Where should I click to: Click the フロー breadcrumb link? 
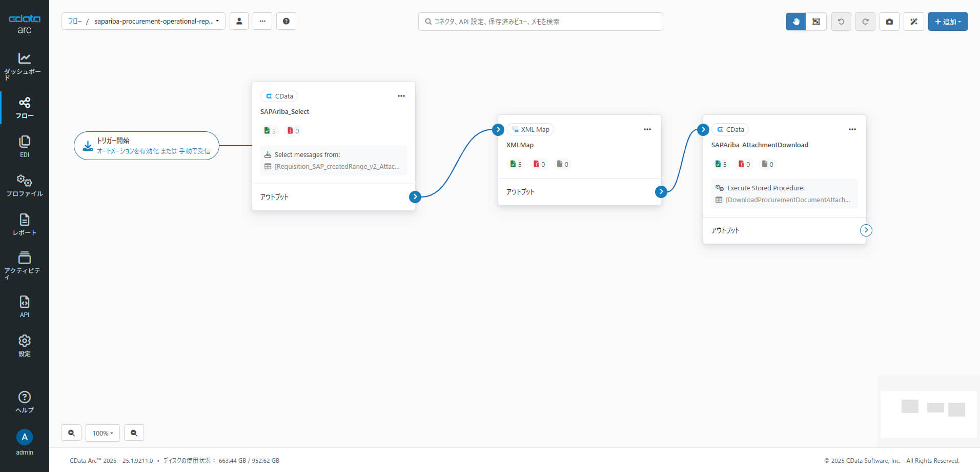pos(75,21)
